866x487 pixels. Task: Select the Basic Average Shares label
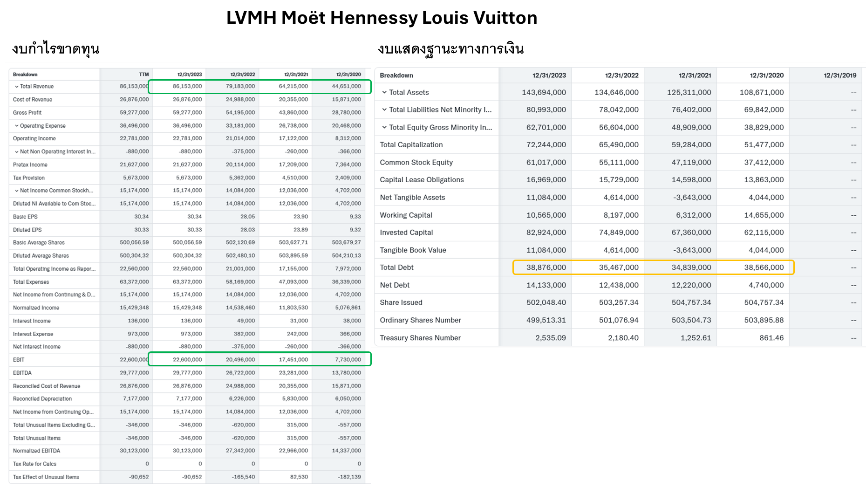[39, 243]
